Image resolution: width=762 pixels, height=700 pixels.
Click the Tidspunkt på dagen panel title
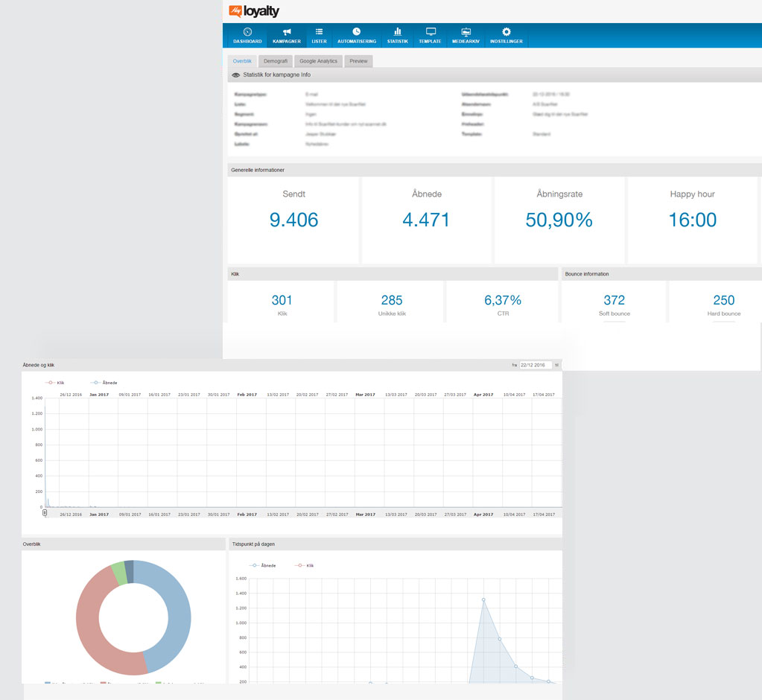point(253,544)
